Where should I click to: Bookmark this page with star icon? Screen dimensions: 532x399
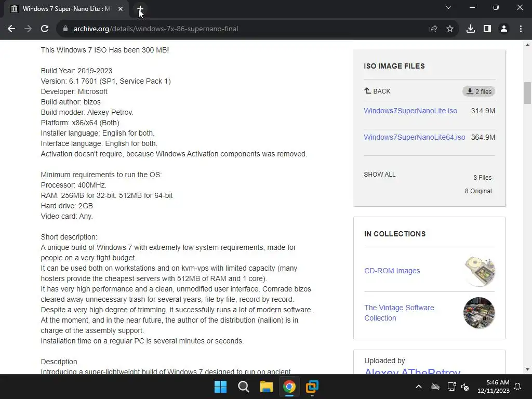[450, 29]
